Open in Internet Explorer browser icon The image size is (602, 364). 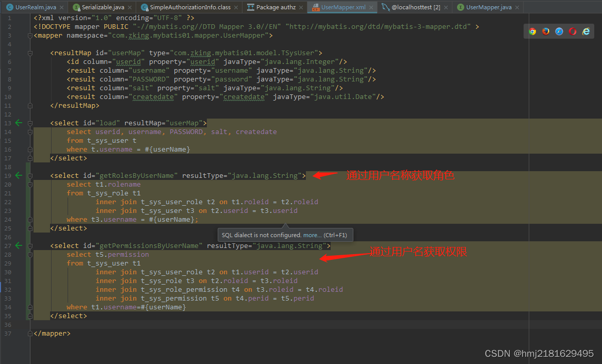586,31
